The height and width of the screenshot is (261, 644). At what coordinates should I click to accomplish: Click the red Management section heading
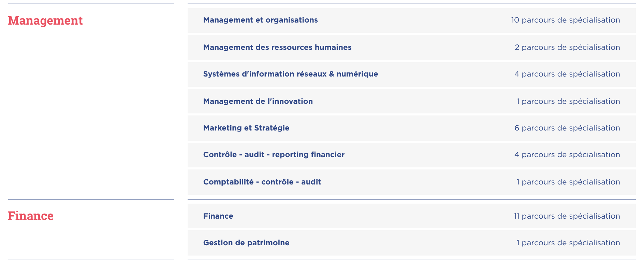click(45, 20)
